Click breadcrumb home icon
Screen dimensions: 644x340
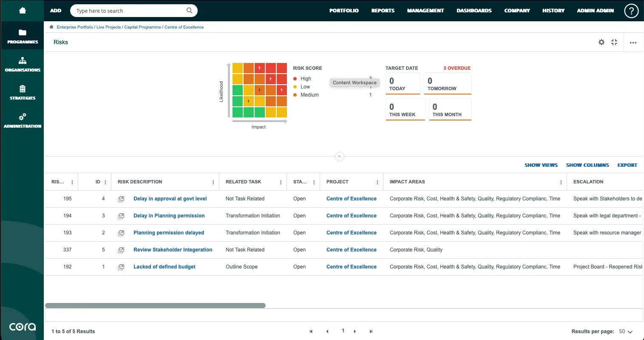[51, 27]
